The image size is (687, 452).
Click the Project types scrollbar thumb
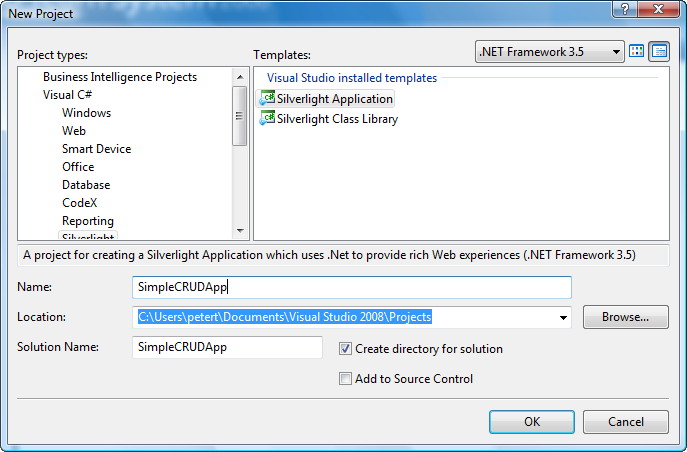click(240, 116)
